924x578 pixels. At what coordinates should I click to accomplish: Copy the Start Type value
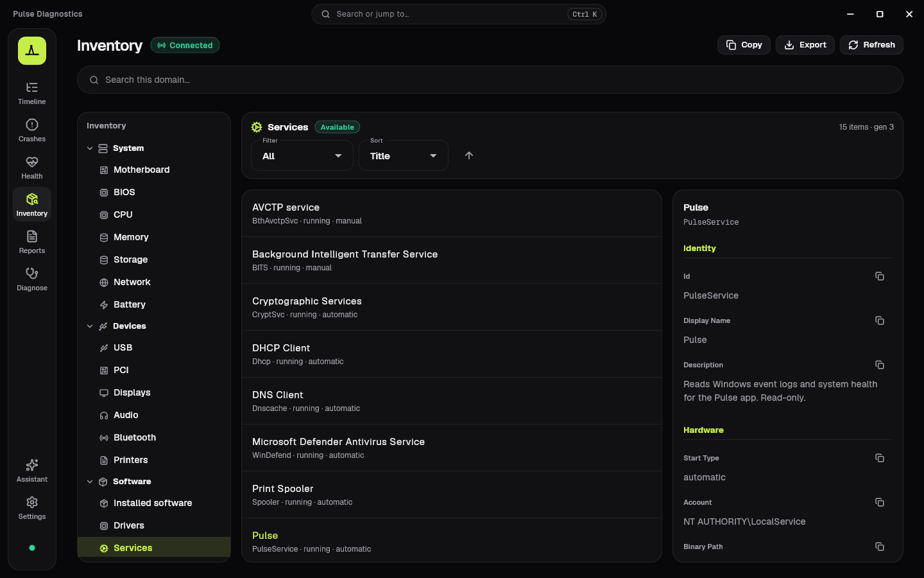coord(880,458)
